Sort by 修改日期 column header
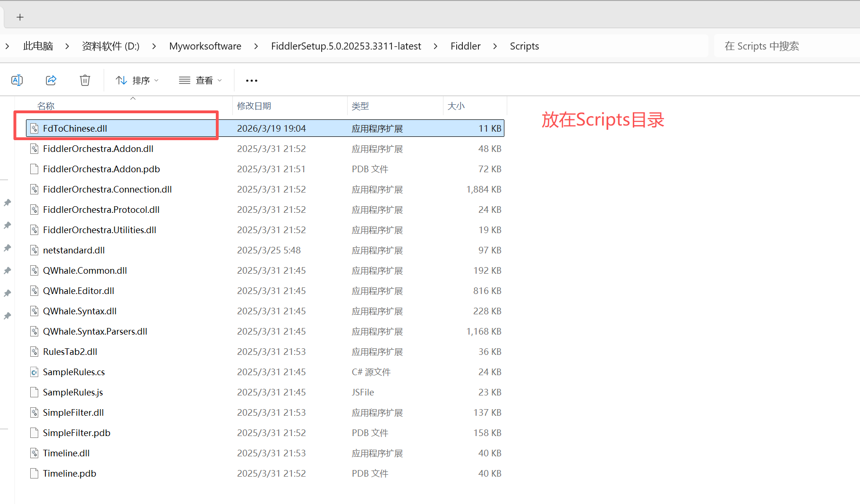The image size is (860, 504). tap(254, 106)
